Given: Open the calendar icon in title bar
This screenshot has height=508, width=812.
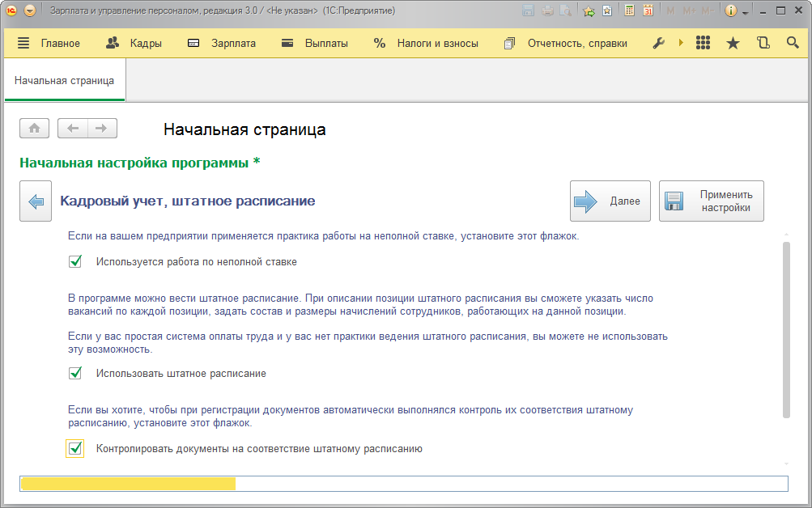Looking at the screenshot, I should (x=648, y=11).
